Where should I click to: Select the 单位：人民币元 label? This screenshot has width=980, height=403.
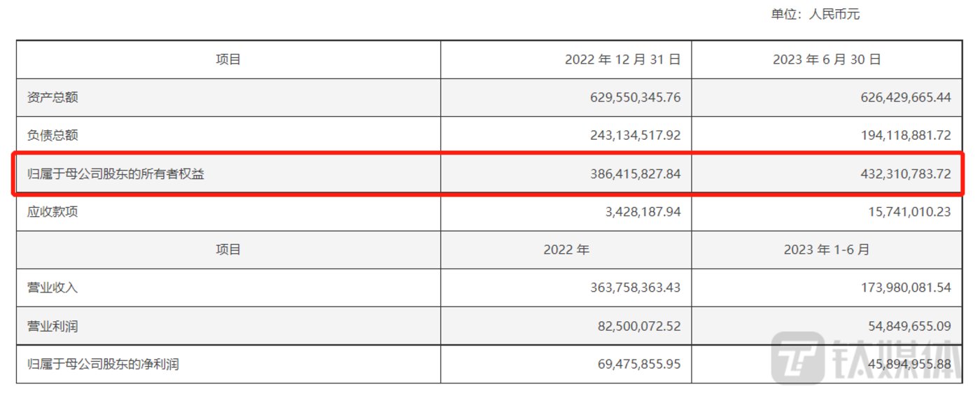[815, 14]
